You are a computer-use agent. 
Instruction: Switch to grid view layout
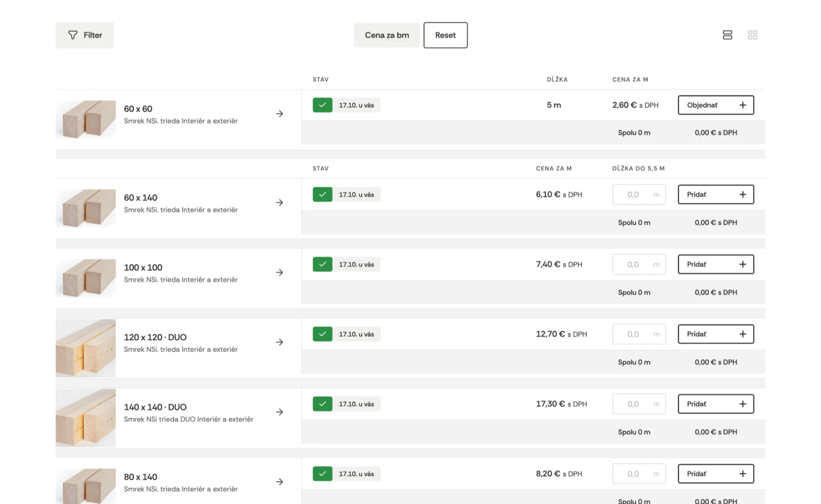(x=752, y=35)
